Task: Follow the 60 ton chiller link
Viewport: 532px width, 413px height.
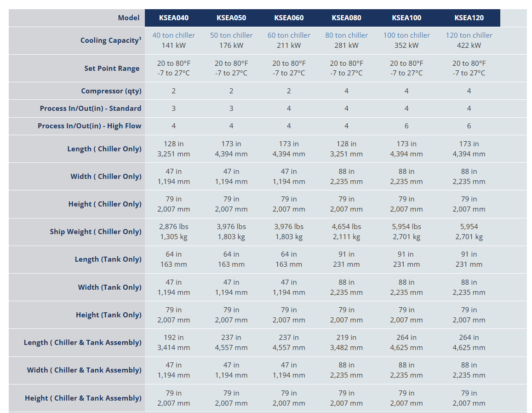Action: coord(289,35)
